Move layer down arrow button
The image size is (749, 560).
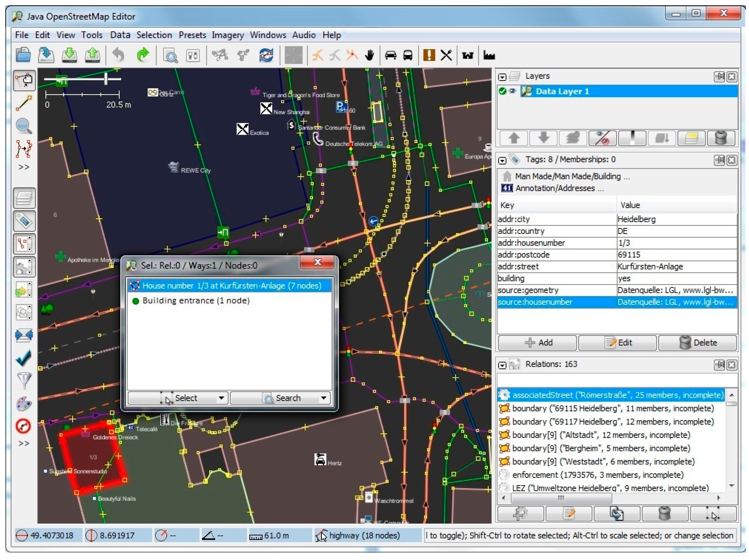543,138
